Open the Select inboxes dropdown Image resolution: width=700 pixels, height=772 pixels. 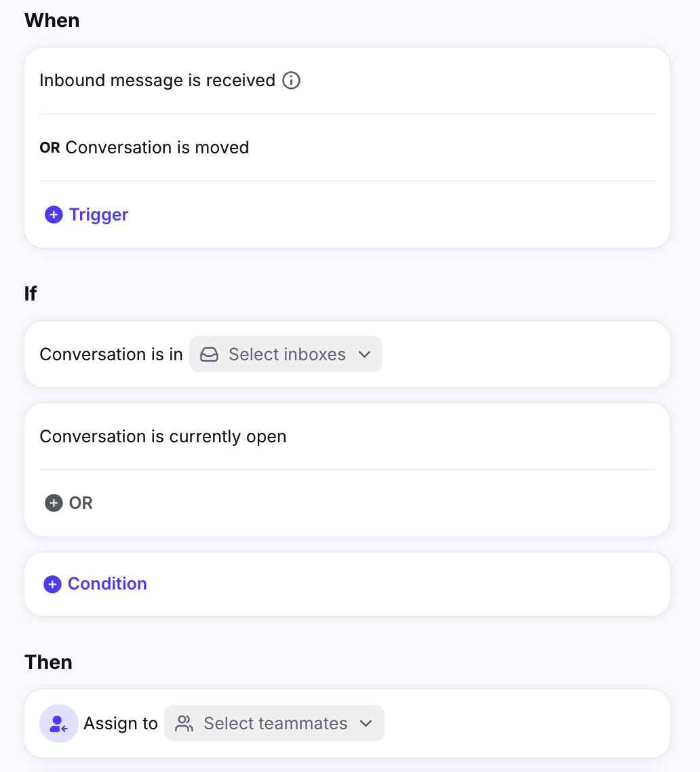286,355
